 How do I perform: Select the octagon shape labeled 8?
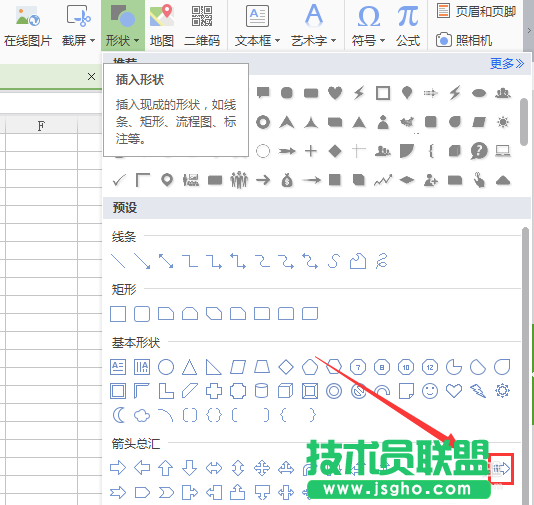coord(382,367)
